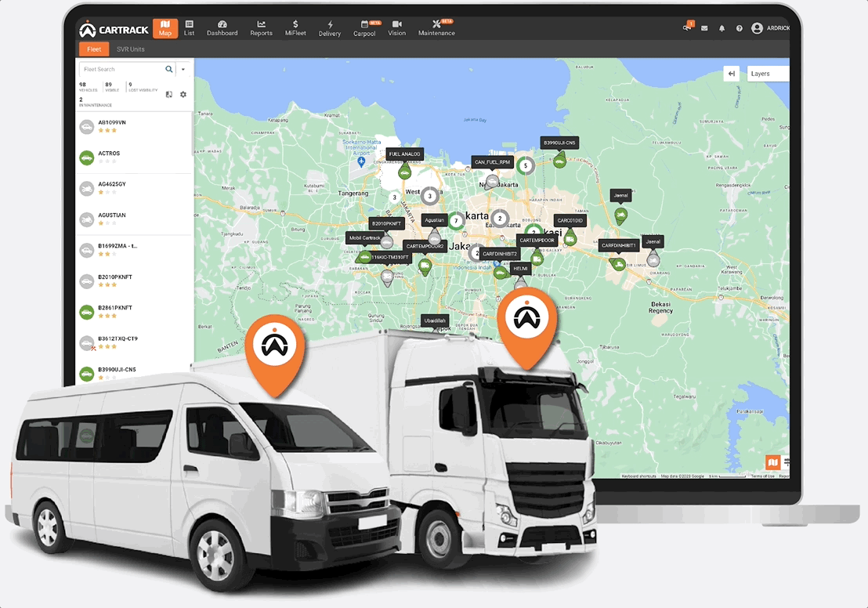
Task: Collapse the map side panel arrow button
Action: (731, 74)
